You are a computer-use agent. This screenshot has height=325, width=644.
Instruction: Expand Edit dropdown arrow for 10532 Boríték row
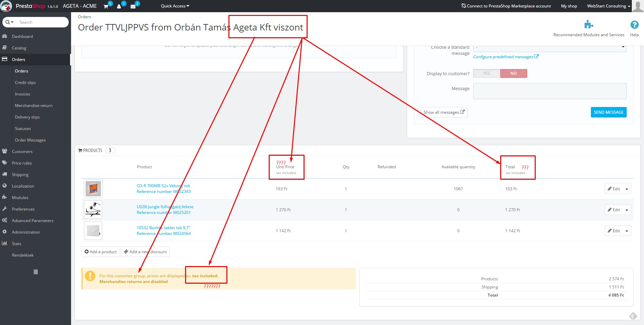tap(627, 231)
